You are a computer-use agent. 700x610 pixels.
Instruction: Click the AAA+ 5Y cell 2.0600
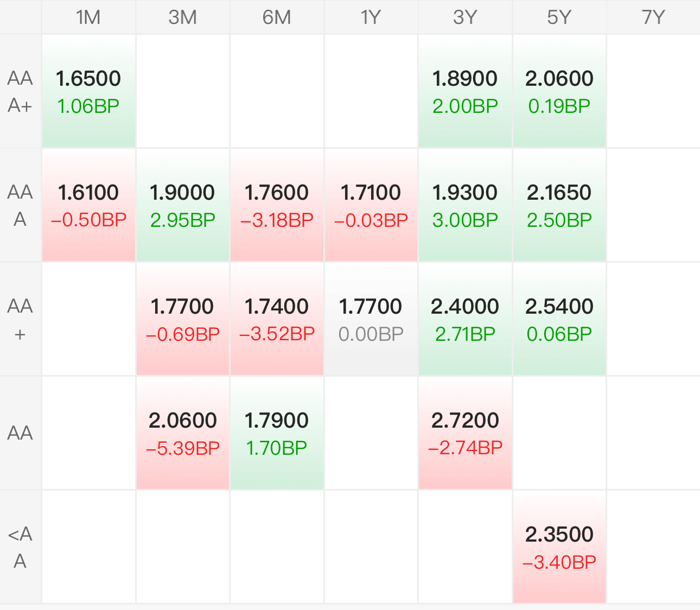pyautogui.click(x=559, y=91)
